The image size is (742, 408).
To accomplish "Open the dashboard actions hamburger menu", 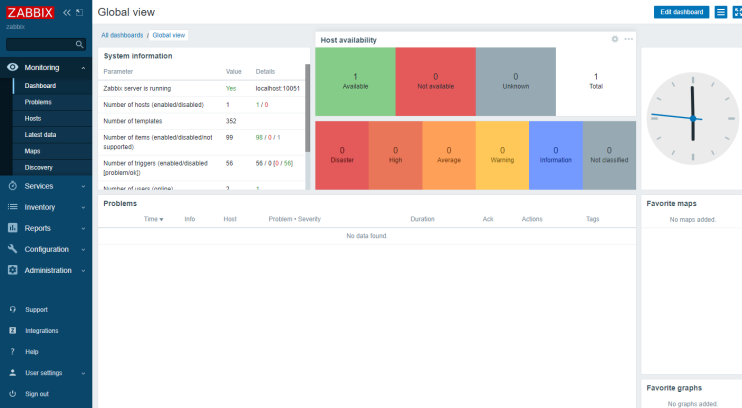I will click(720, 12).
